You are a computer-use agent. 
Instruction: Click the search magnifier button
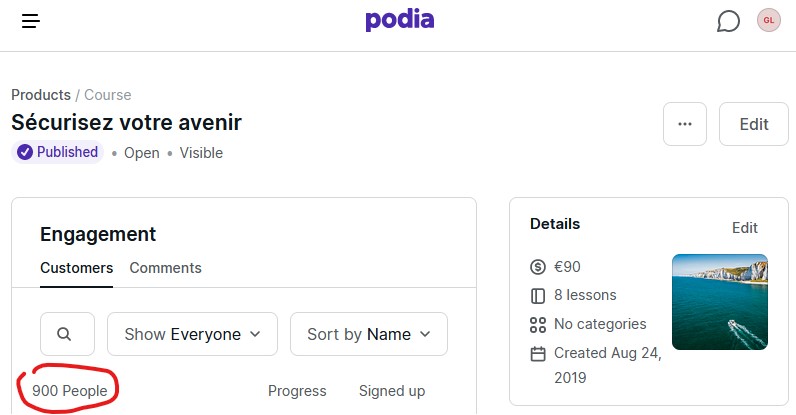(67, 334)
